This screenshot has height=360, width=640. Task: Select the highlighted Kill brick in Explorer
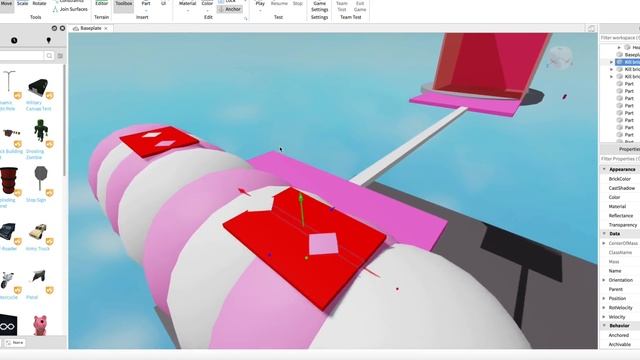tap(628, 62)
